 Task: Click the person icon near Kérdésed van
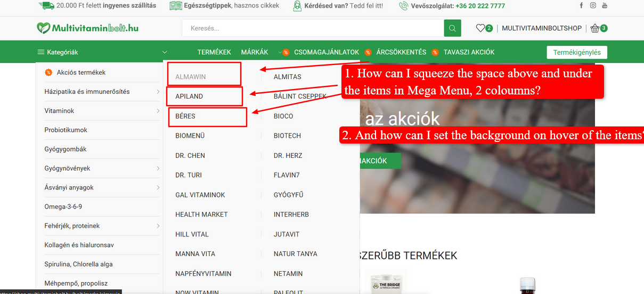(x=297, y=6)
